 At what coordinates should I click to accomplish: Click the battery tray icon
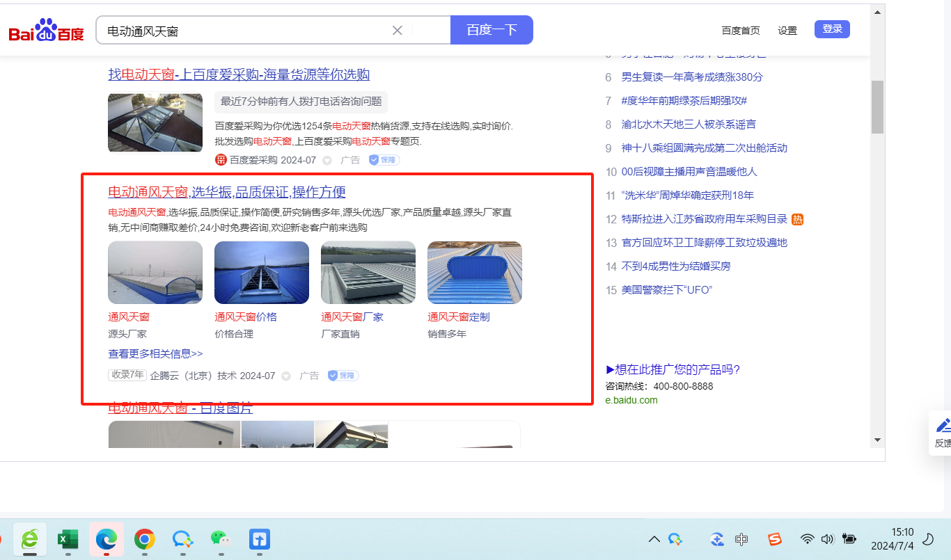tap(849, 539)
